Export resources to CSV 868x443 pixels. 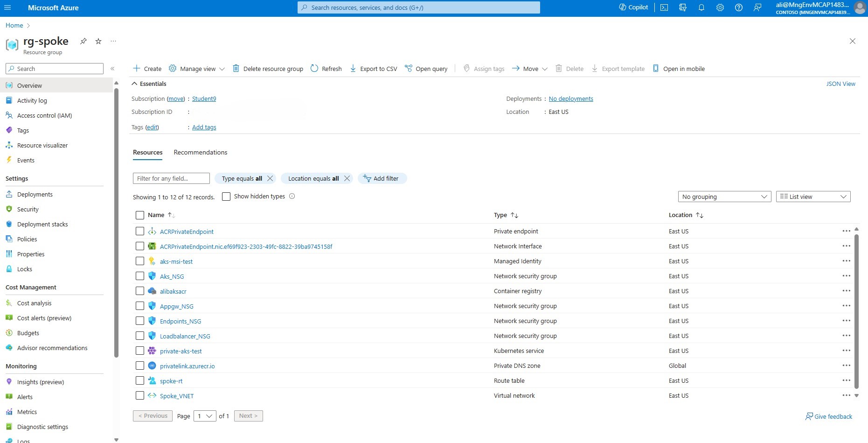coord(374,69)
